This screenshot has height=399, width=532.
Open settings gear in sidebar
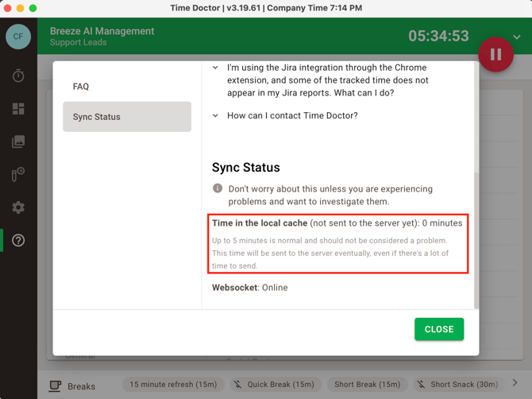[x=18, y=207]
